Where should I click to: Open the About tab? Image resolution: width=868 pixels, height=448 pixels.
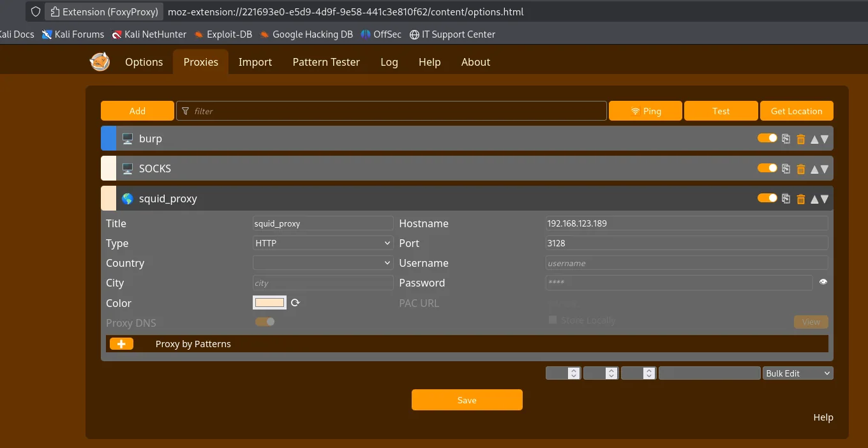point(475,62)
